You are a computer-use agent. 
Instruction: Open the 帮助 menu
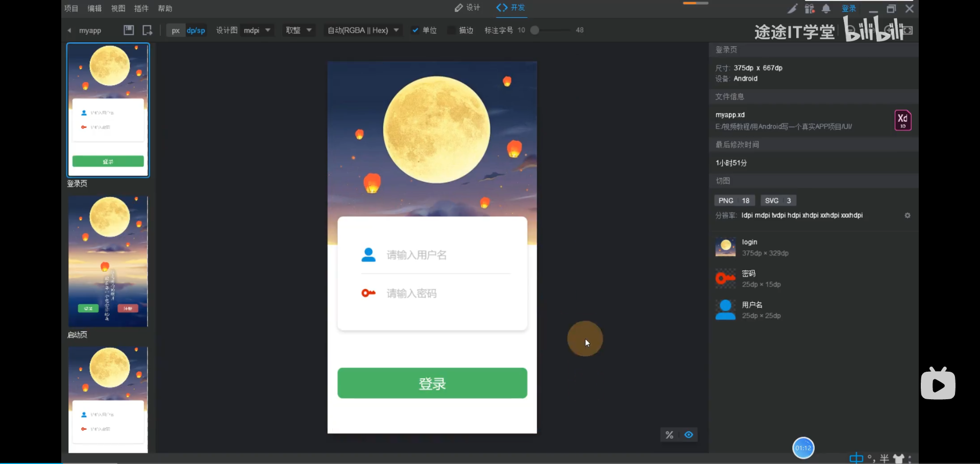pyautogui.click(x=165, y=9)
